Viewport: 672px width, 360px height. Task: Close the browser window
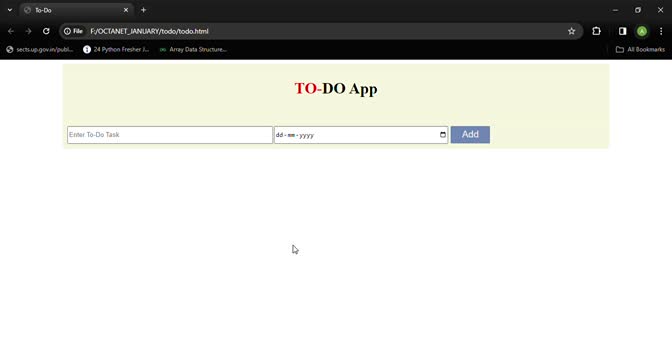click(x=660, y=10)
